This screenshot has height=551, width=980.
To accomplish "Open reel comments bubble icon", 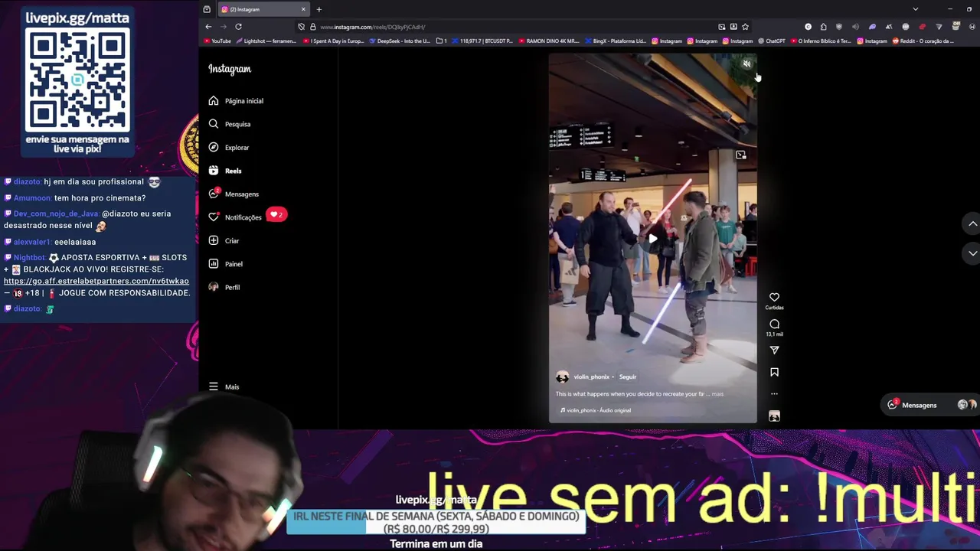I will [774, 324].
